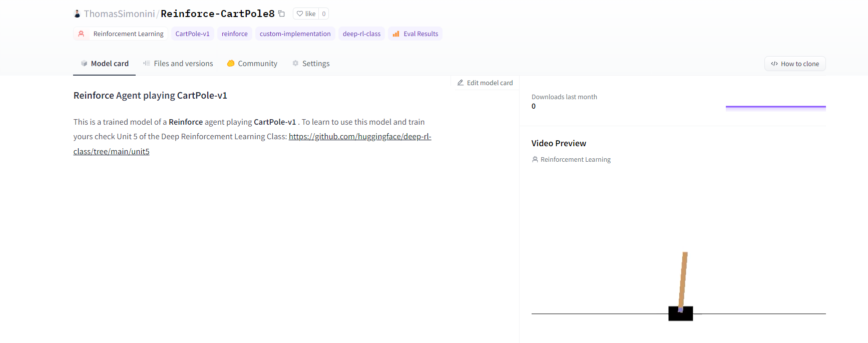Open the ThomasSimonini profile link

point(119,14)
